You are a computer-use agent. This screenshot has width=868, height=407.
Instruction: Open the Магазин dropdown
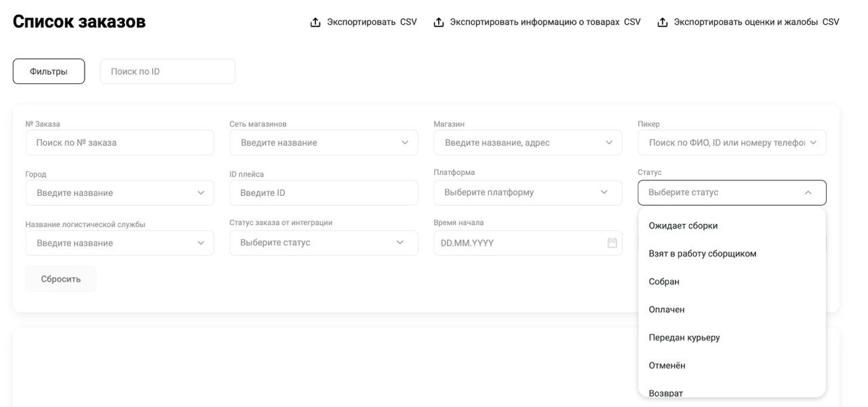click(x=608, y=142)
